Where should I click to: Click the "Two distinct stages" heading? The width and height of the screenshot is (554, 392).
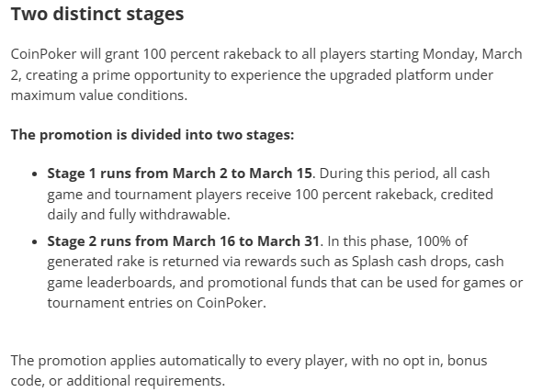(x=97, y=16)
